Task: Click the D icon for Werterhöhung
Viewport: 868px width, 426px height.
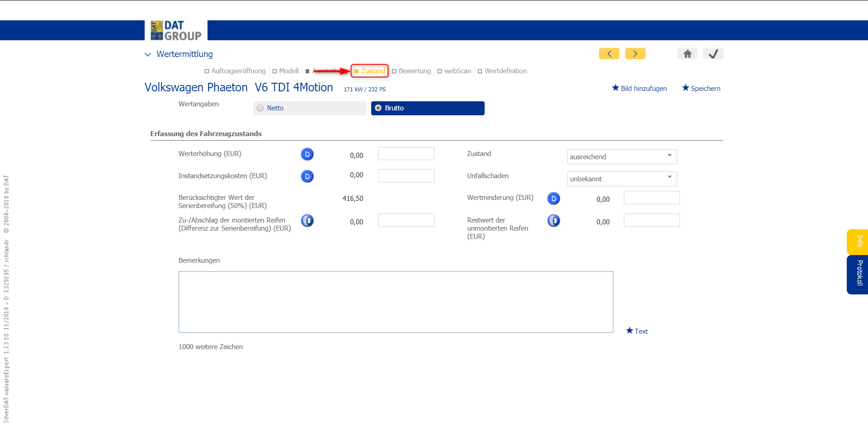Action: point(307,154)
